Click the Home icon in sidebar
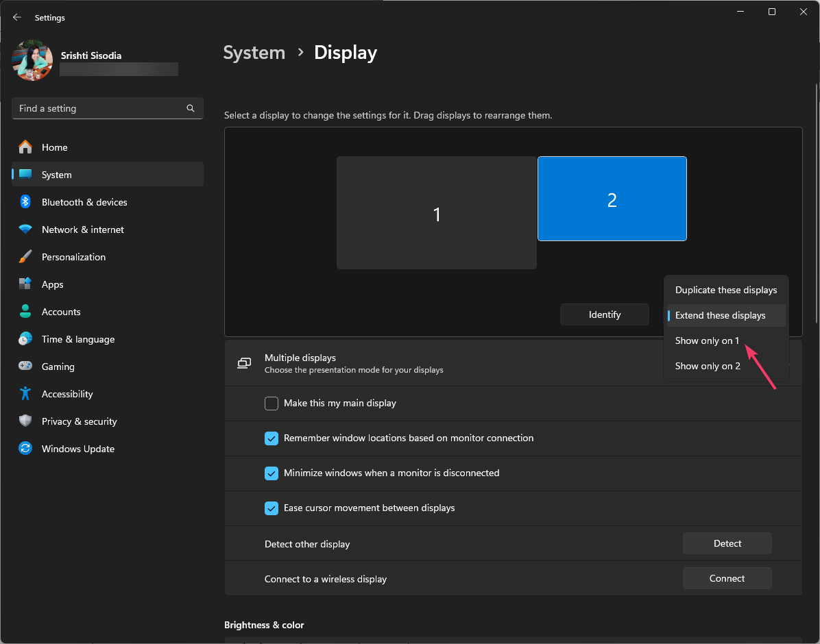Viewport: 820px width, 644px height. [25, 147]
